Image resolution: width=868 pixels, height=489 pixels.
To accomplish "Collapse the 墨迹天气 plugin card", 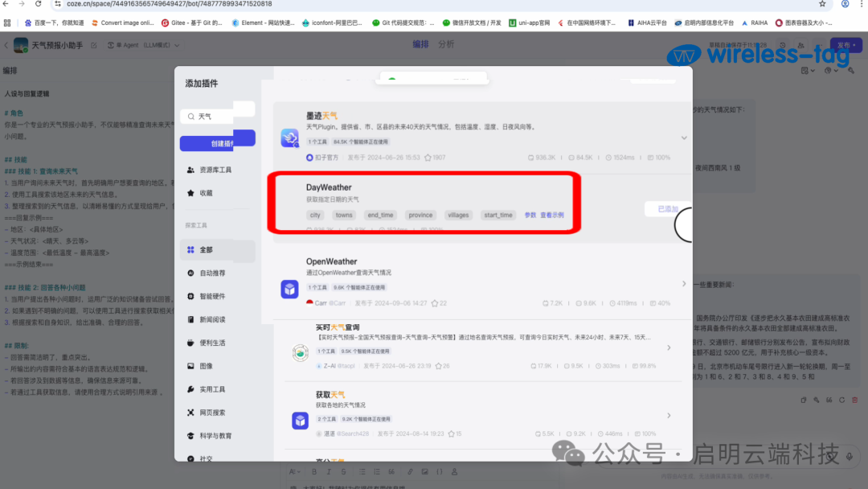I will pyautogui.click(x=684, y=138).
